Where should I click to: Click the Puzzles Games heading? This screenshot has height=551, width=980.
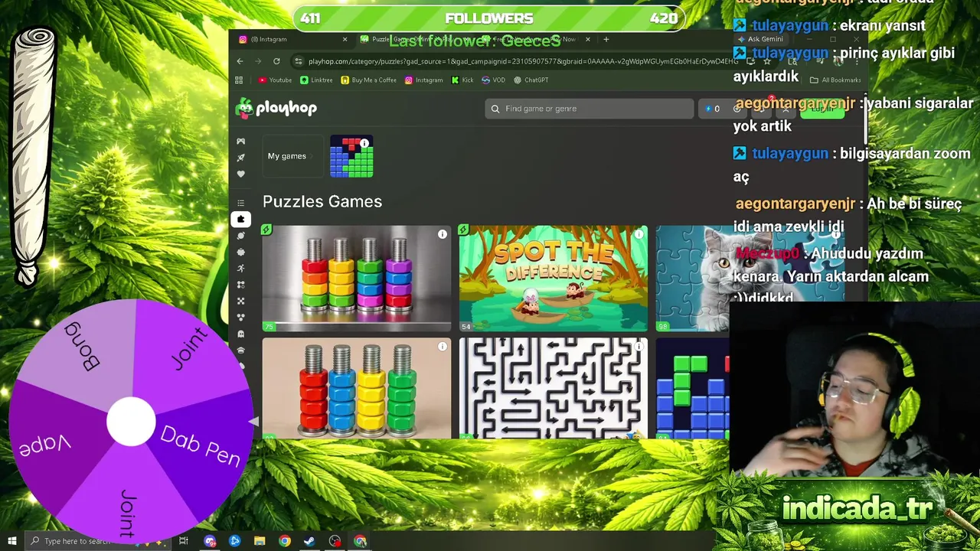[322, 201]
